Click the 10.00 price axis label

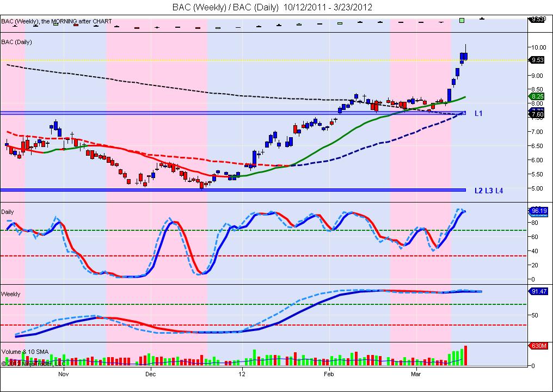coord(538,47)
